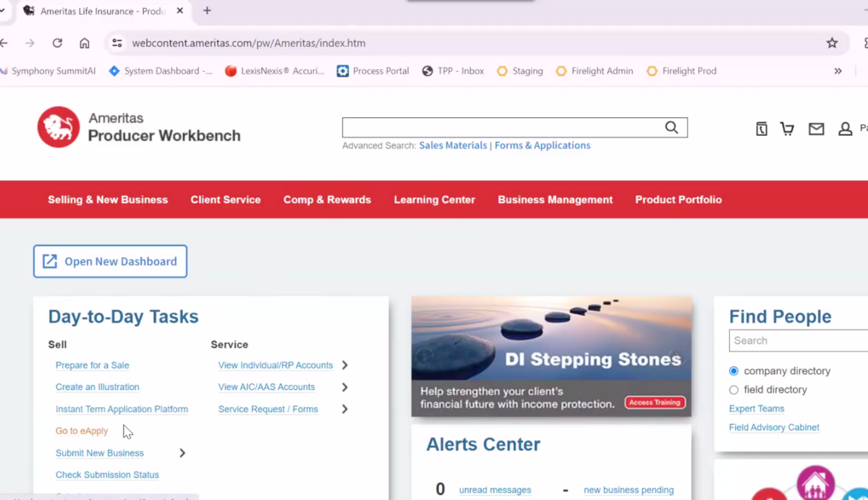Open Firelight Prod bookmark

[x=681, y=71]
